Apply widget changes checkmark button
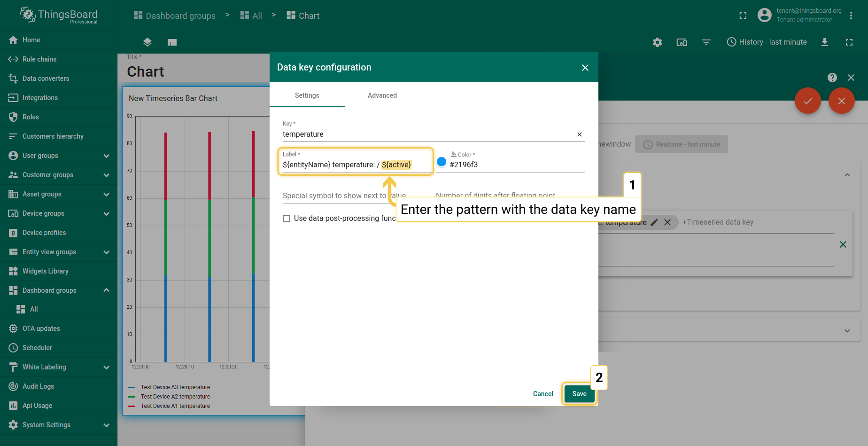 808,101
